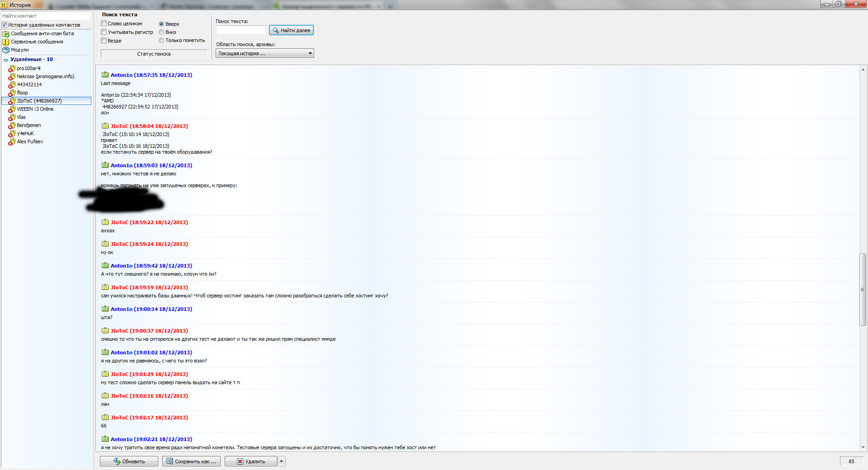
Task: Click the message icon beside JIoToC 18:58:04
Action: (x=105, y=126)
